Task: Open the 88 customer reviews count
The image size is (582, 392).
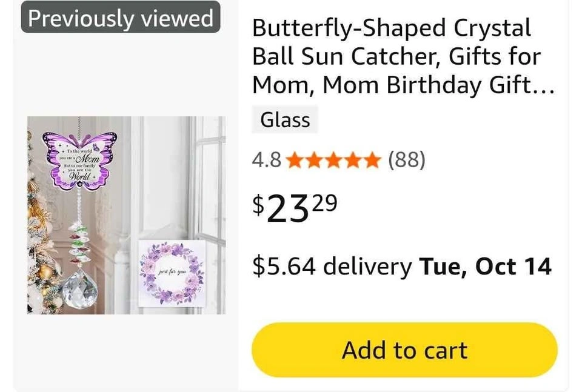Action: pos(406,161)
